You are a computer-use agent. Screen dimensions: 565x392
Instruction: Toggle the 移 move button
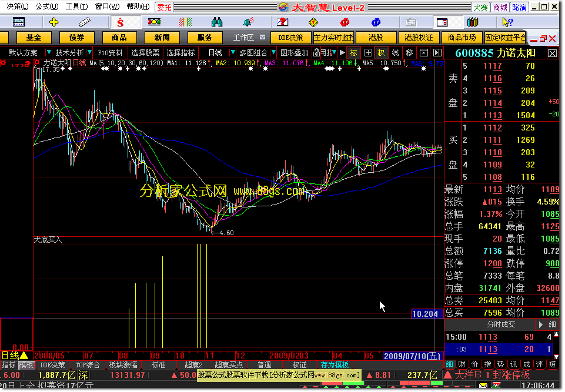(x=409, y=53)
